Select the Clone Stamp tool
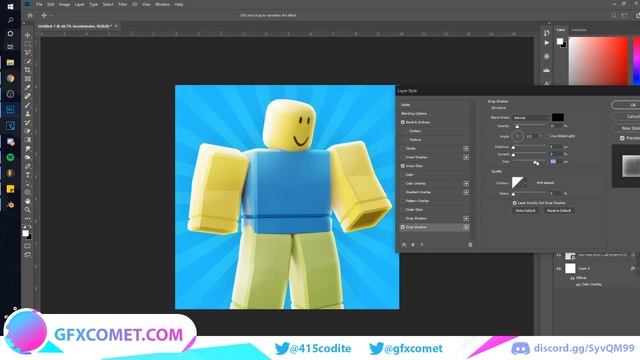 27,114
